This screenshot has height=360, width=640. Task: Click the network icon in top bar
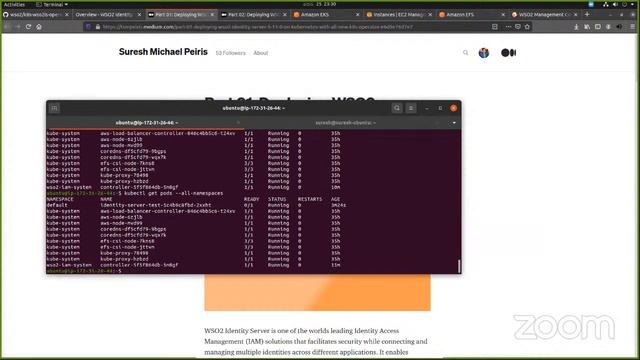(x=606, y=4)
